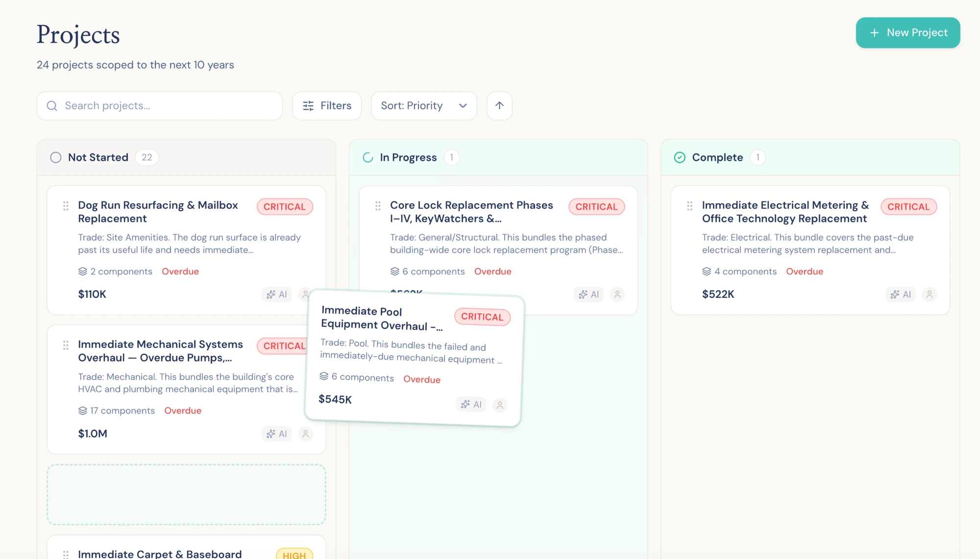Click the assignee avatar on Immediate Pool Equipment card

[500, 405]
